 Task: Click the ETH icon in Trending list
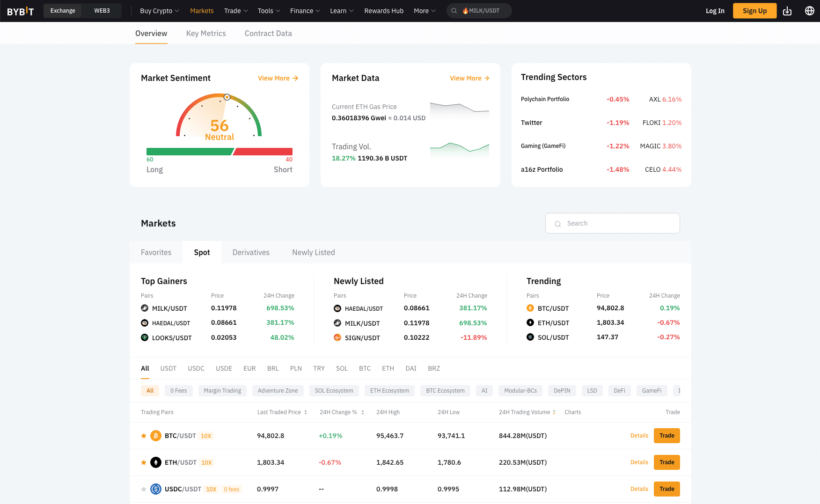coord(530,322)
